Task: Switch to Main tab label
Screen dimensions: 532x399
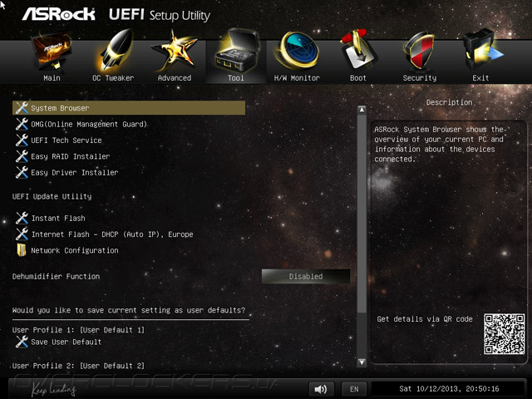Action: pos(52,78)
